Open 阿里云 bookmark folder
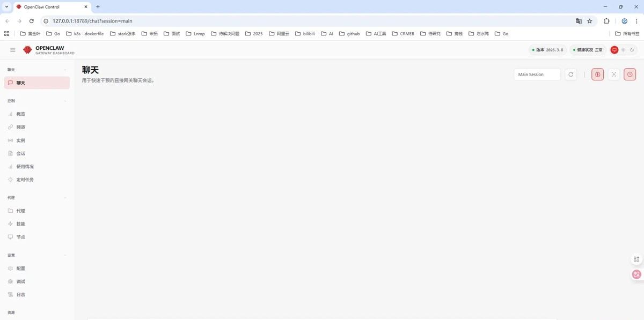 [279, 33]
